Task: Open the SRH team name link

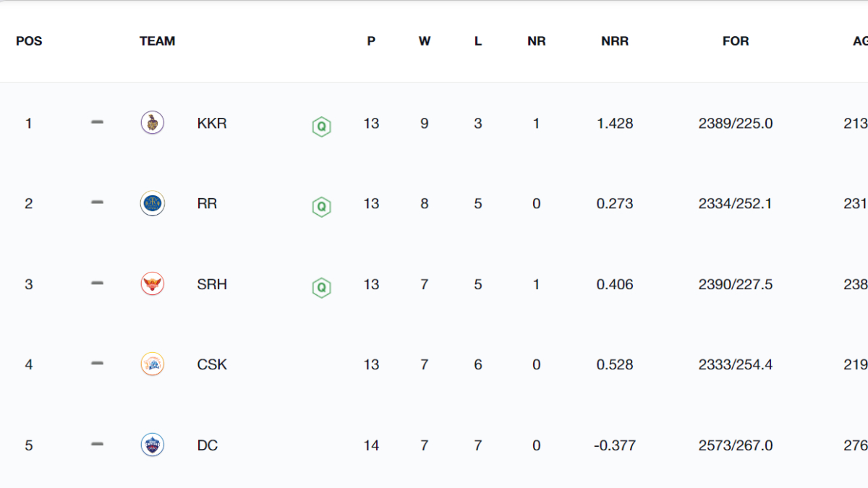Action: (211, 285)
